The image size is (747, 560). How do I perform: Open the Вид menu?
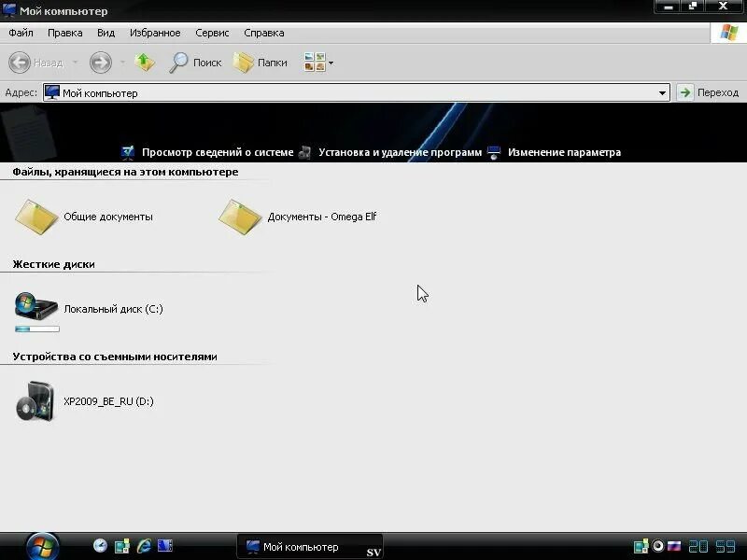(106, 33)
